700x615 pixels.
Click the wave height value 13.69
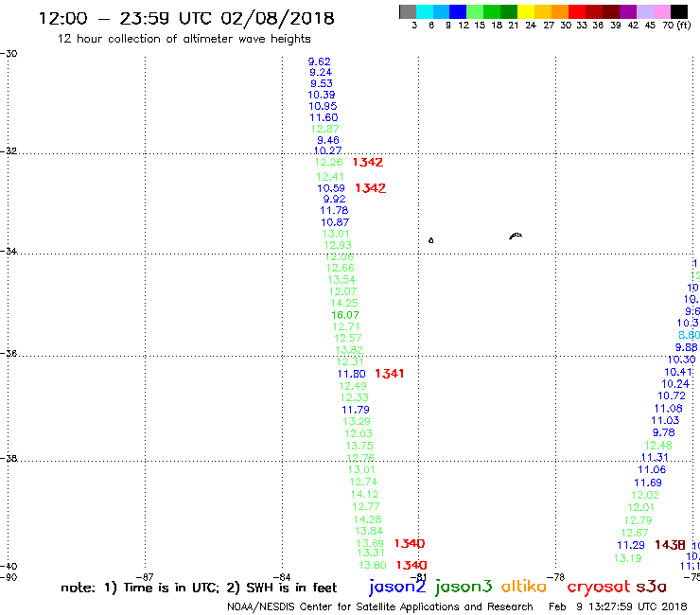[x=370, y=543]
